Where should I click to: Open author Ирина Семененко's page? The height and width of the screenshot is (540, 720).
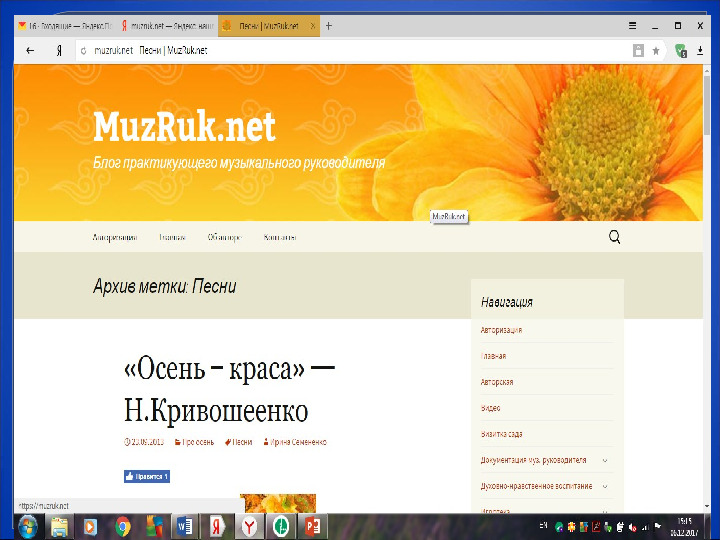click(x=295, y=442)
